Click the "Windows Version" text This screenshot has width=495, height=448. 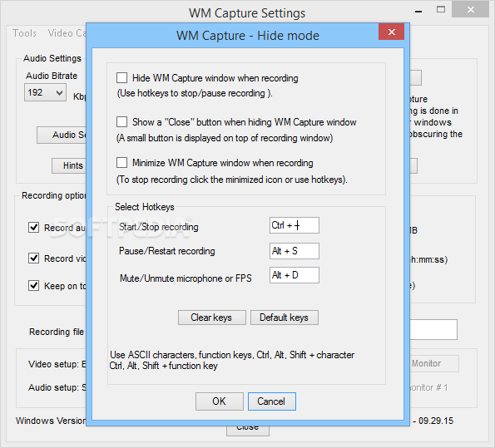(51, 421)
